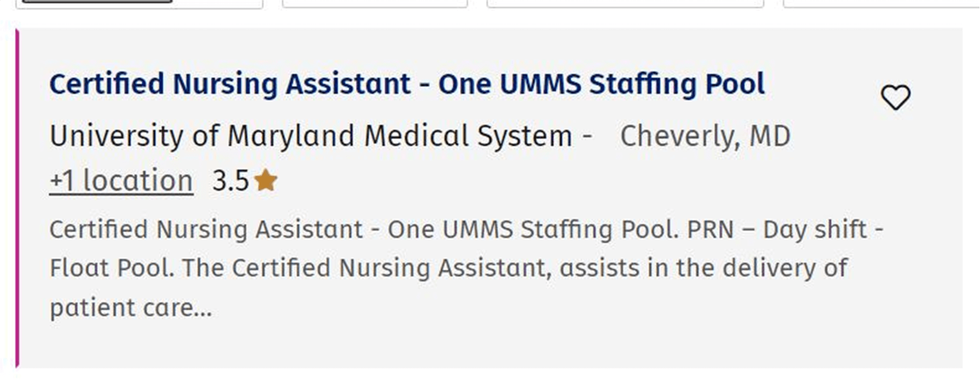Screen dimensions: 980x388
Task: Click "PRN – Day shift" in description
Action: 777,230
